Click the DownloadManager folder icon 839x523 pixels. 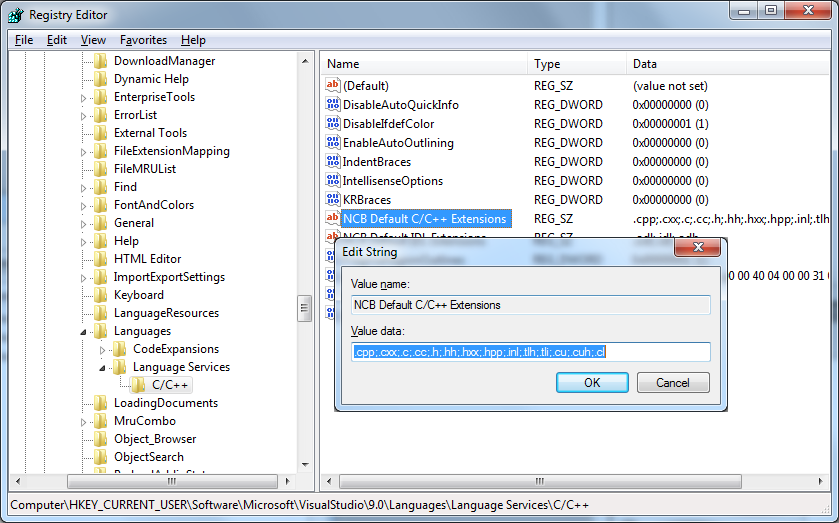(101, 61)
